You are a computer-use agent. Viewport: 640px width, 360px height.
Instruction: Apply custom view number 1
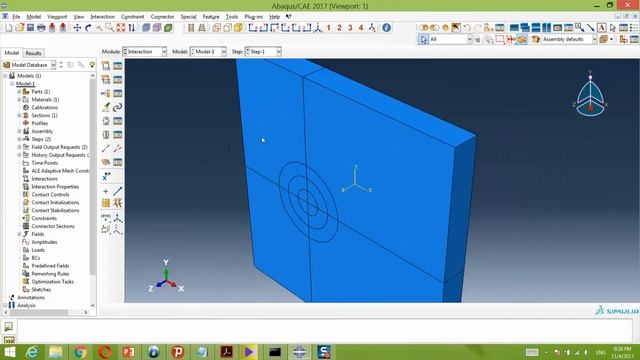click(329, 28)
